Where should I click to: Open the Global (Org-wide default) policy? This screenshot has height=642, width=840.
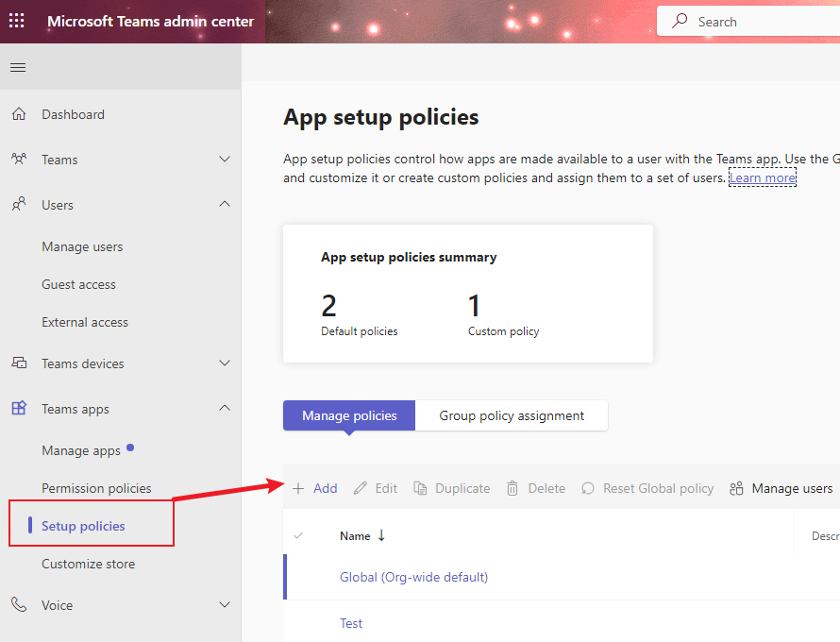point(413,577)
